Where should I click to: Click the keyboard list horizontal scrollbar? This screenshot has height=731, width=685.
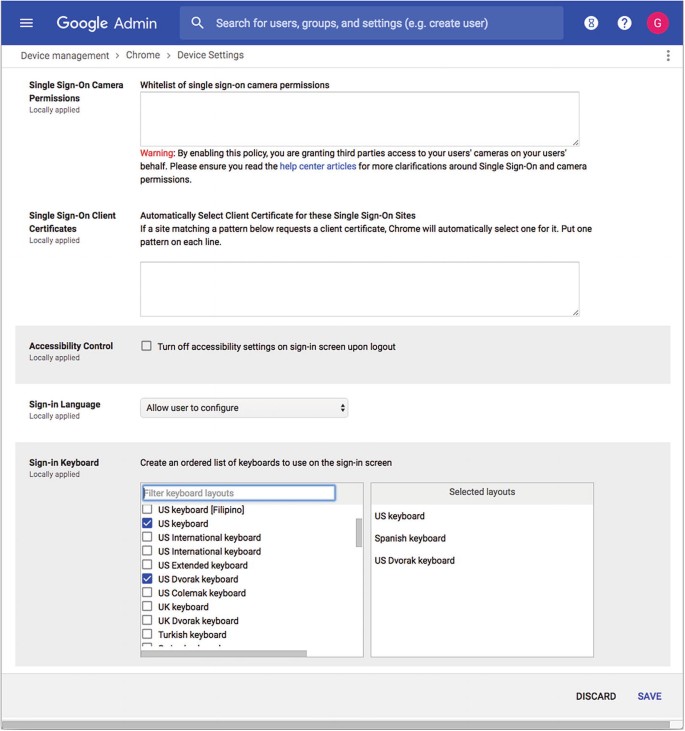click(x=224, y=654)
